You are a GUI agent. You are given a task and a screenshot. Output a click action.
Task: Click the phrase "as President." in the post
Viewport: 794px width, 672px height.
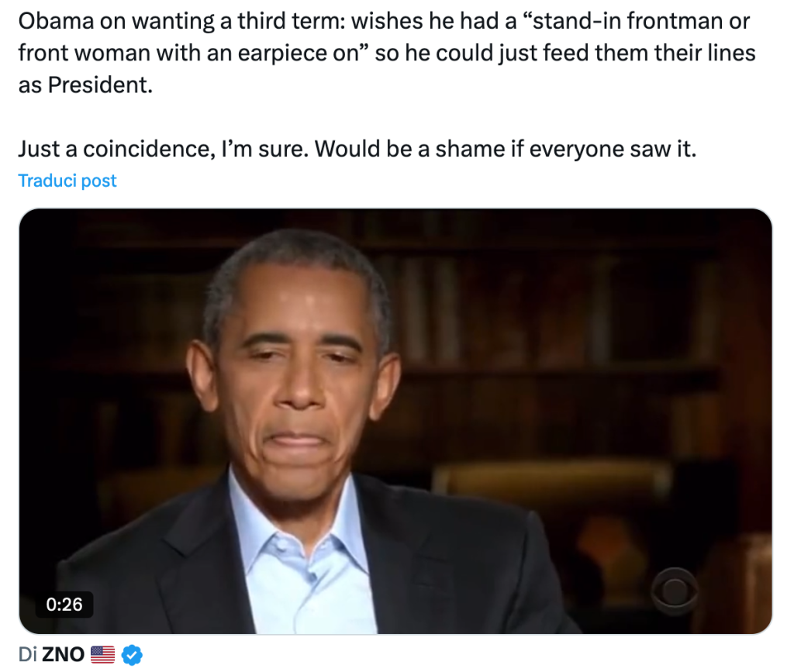coord(85,84)
